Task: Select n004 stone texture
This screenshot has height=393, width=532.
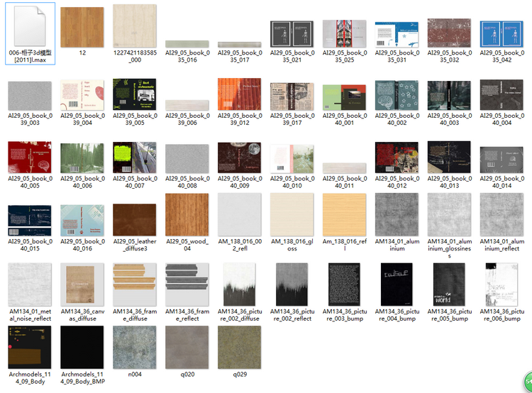Action: (x=135, y=347)
